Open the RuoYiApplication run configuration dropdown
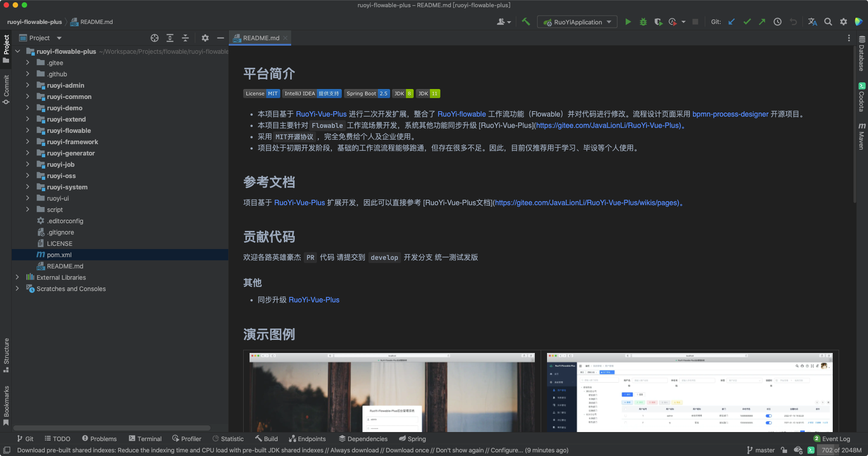 pos(577,22)
